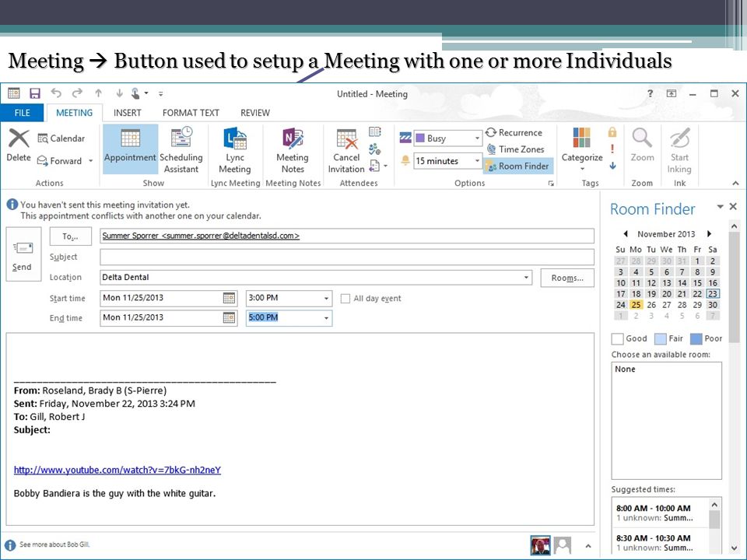Open the 15 minutes reminder dropdown
The width and height of the screenshot is (747, 560).
(x=477, y=161)
